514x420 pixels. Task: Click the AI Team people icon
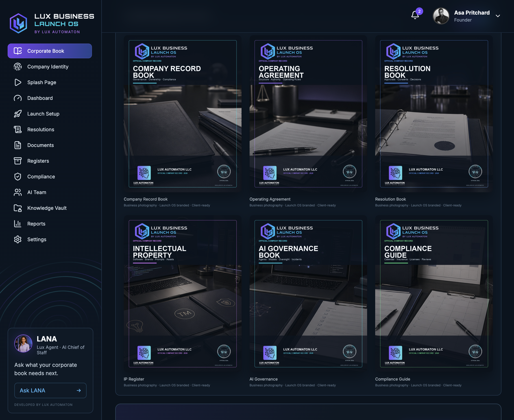click(x=18, y=192)
